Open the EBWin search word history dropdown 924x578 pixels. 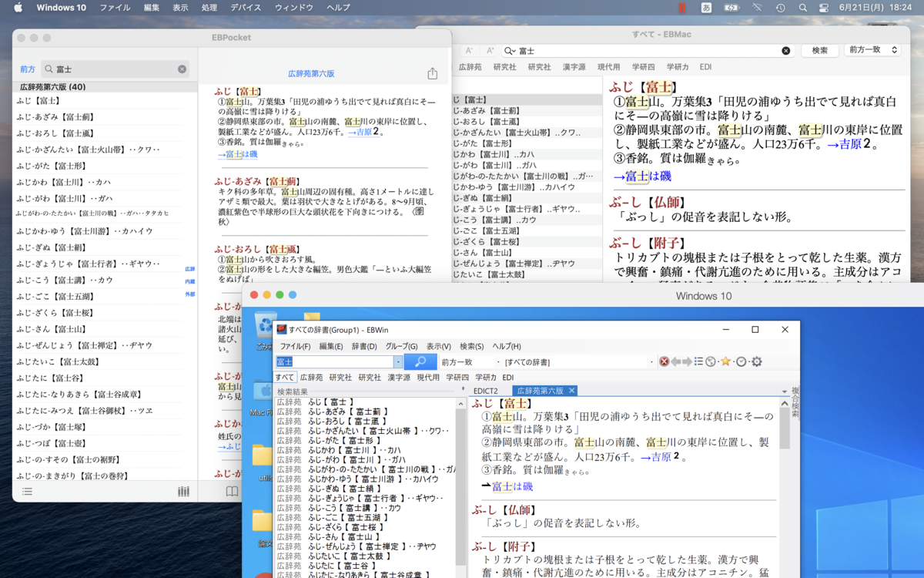click(x=398, y=361)
